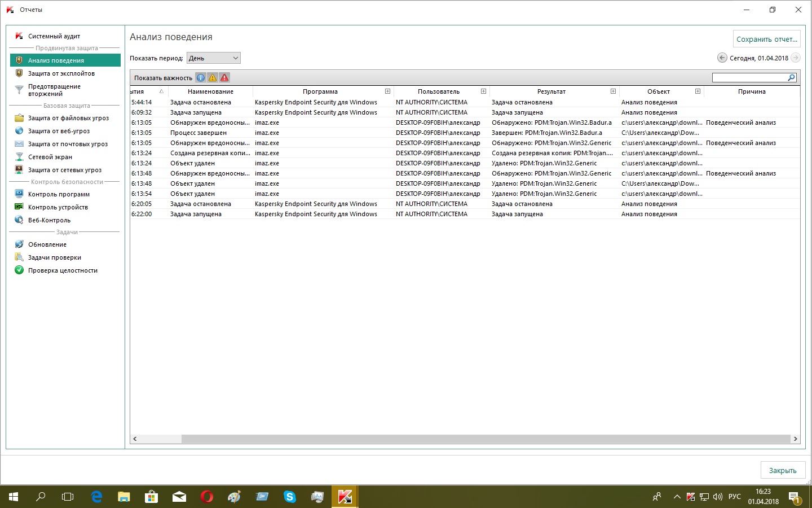The height and width of the screenshot is (508, 812).
Task: Click the Обновление update icon
Action: pos(19,244)
